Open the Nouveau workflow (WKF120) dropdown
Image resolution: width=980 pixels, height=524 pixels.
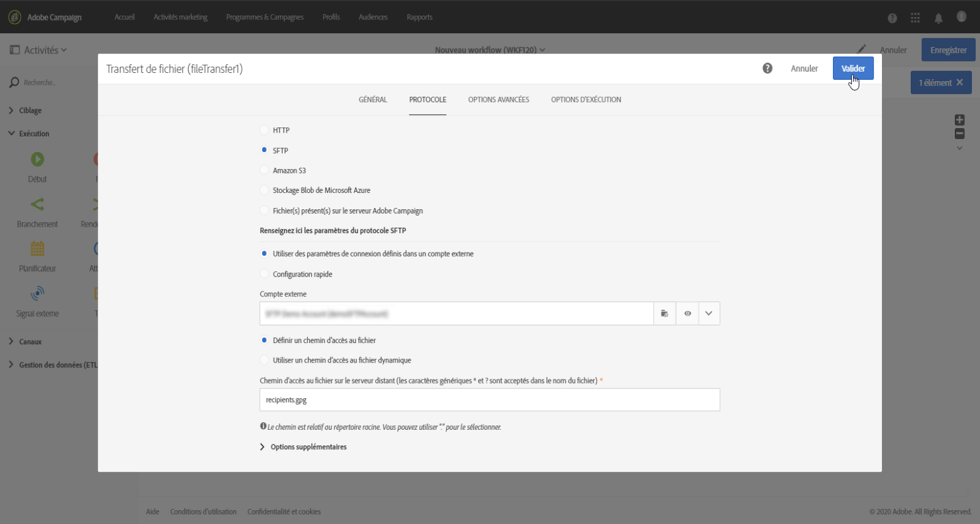[x=490, y=50]
